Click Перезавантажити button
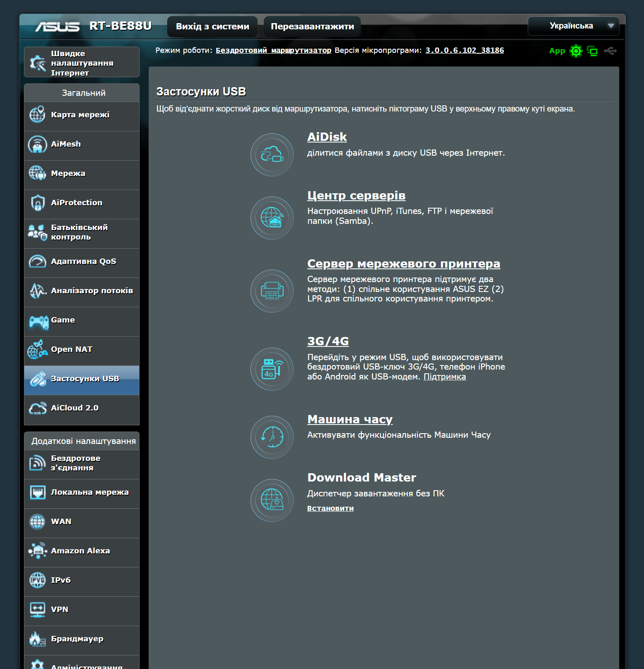This screenshot has height=669, width=644. pyautogui.click(x=313, y=26)
